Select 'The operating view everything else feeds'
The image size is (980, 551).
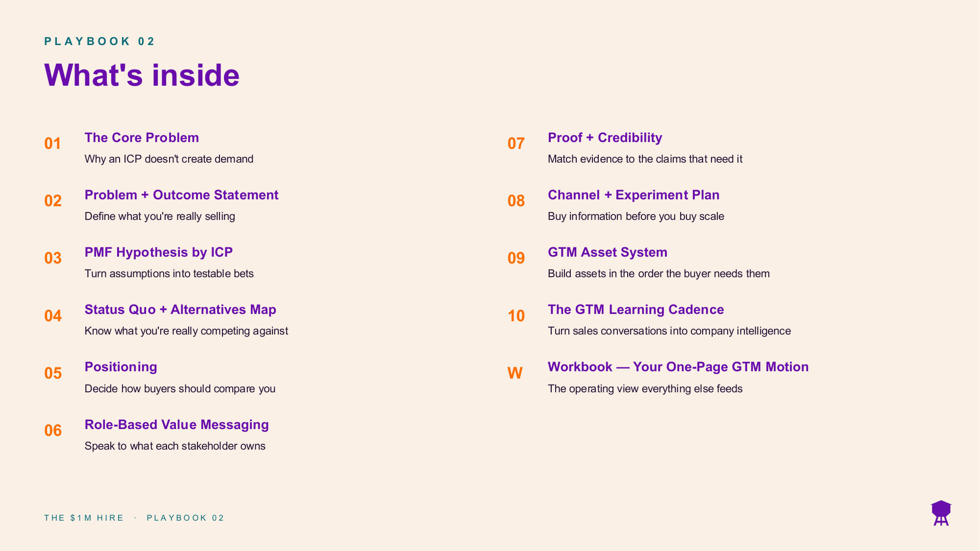[x=645, y=389]
